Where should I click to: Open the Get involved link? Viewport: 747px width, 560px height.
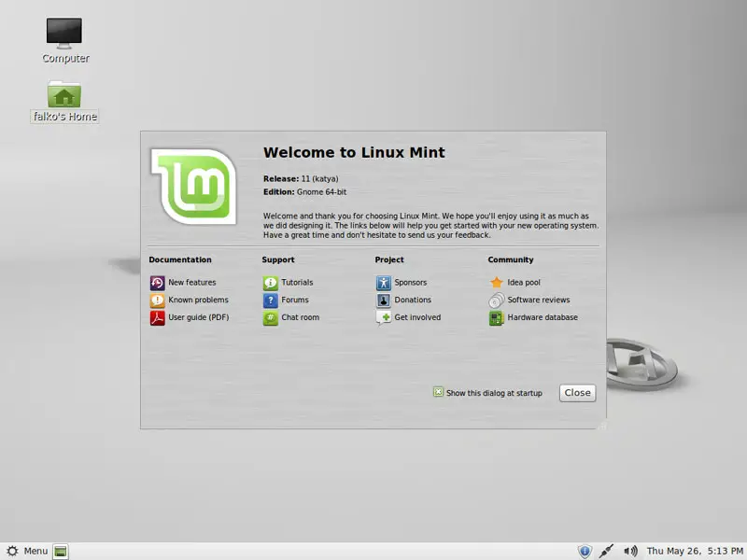click(x=417, y=317)
